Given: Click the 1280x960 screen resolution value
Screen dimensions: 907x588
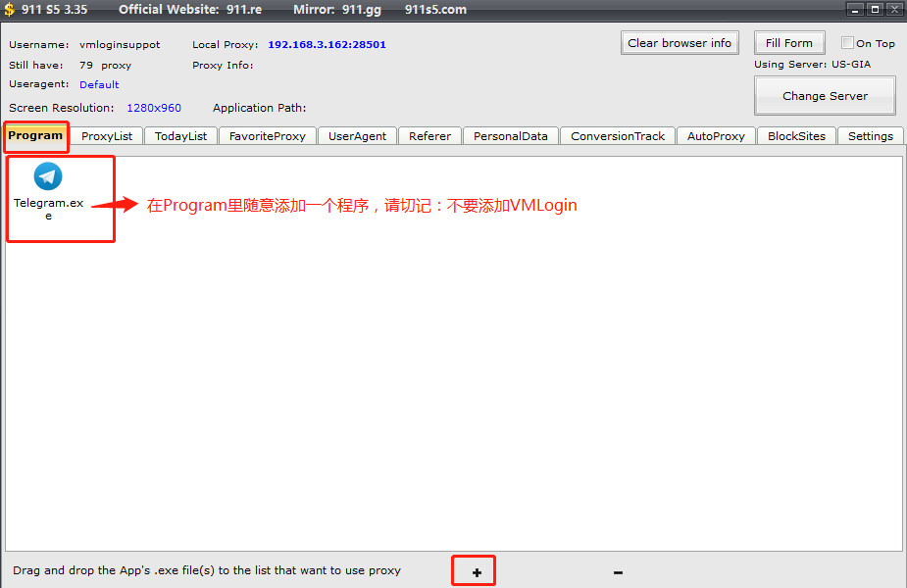Looking at the screenshot, I should click(154, 108).
